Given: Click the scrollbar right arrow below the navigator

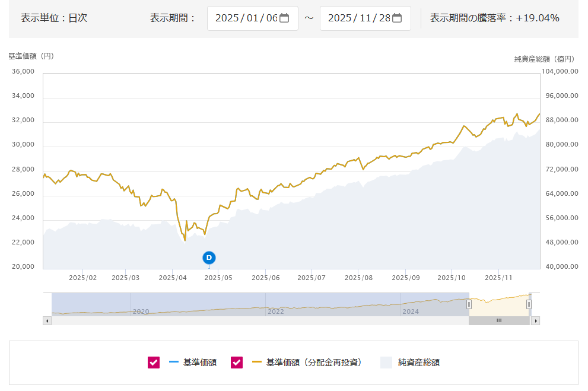Looking at the screenshot, I should pyautogui.click(x=535, y=320).
